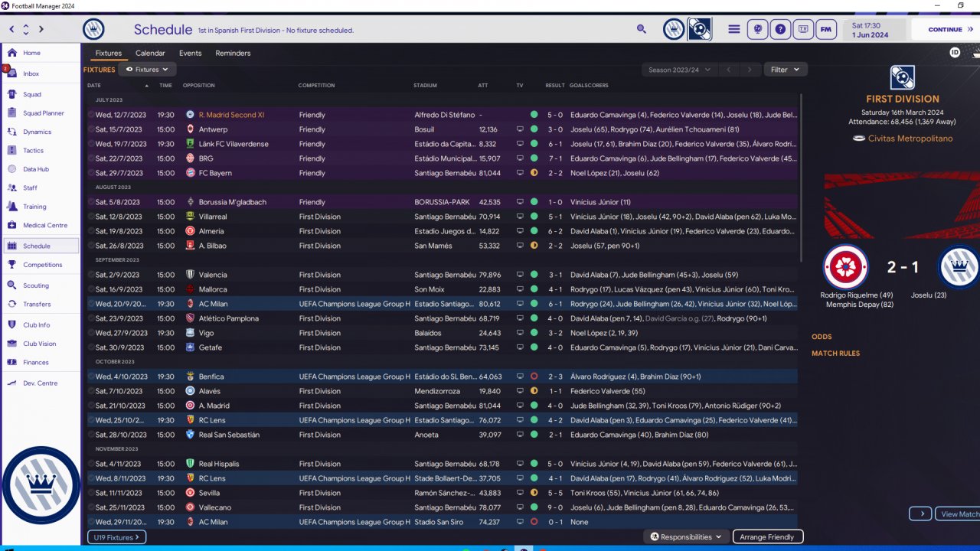Open the Responsibilities dropdown
This screenshot has width=980, height=551.
pyautogui.click(x=686, y=537)
